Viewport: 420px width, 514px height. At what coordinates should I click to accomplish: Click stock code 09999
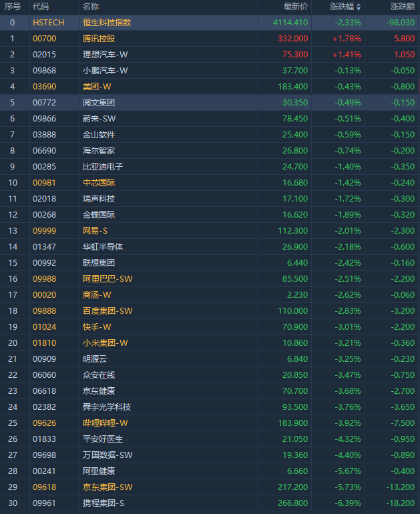click(45, 231)
